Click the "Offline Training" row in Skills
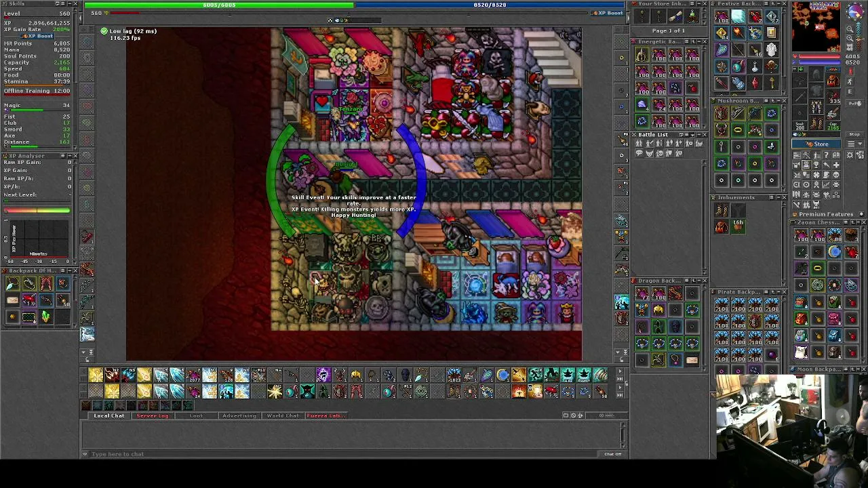 tap(37, 91)
